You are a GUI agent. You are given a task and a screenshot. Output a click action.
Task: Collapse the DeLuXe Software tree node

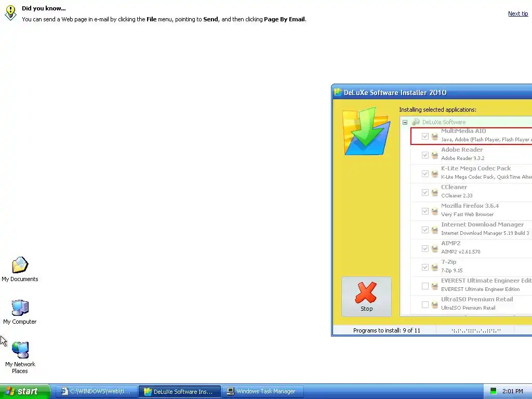pos(405,122)
